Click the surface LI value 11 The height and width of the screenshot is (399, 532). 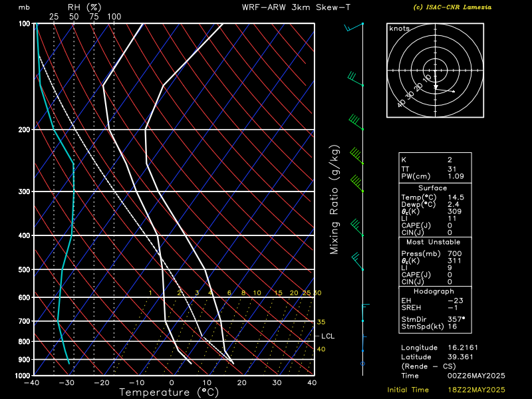pos(452,219)
